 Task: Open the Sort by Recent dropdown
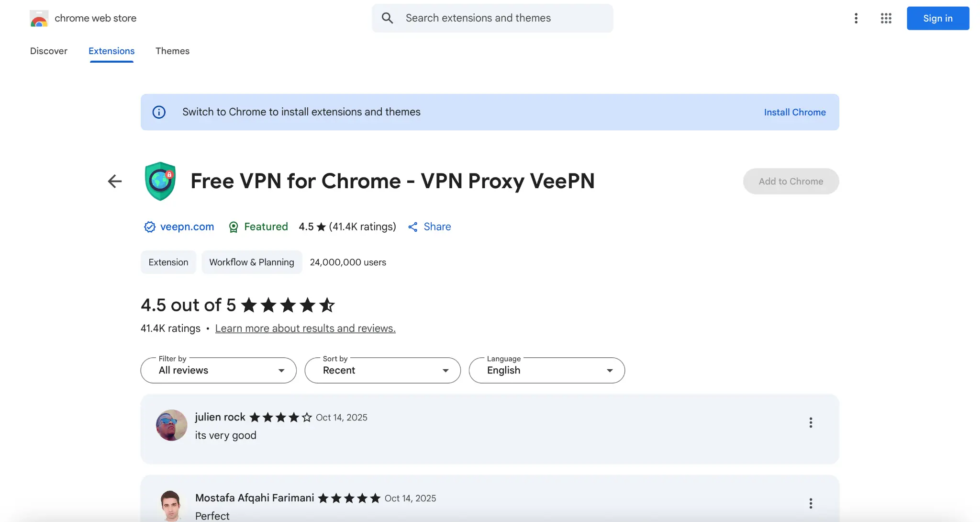[383, 371]
